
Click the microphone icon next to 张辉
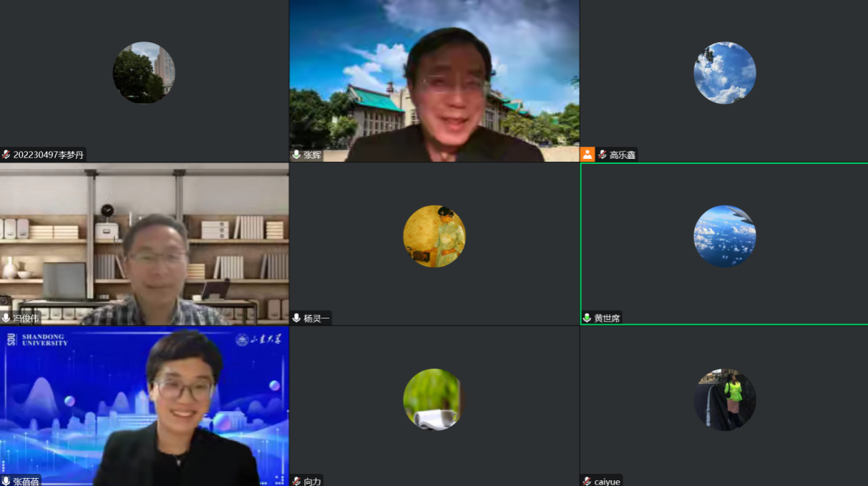click(296, 155)
